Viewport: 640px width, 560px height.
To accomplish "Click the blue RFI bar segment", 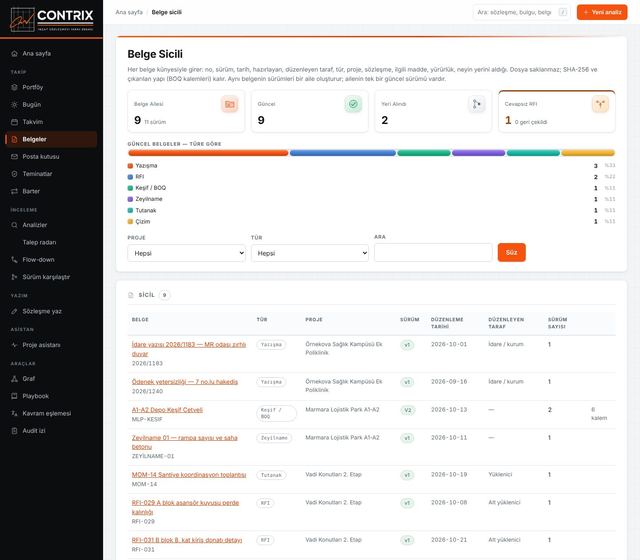I will pos(343,153).
